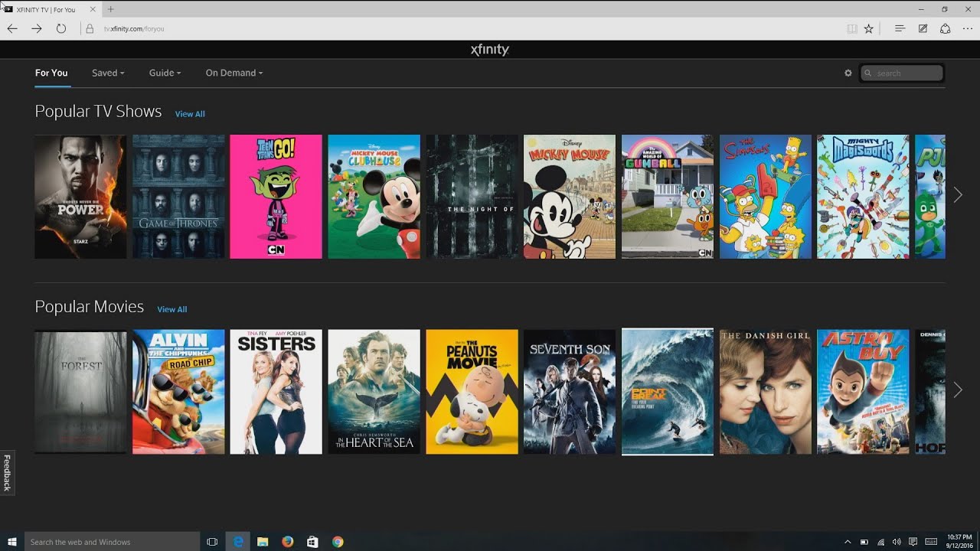
Task: Open Astro Boy movie poster
Action: 863,392
